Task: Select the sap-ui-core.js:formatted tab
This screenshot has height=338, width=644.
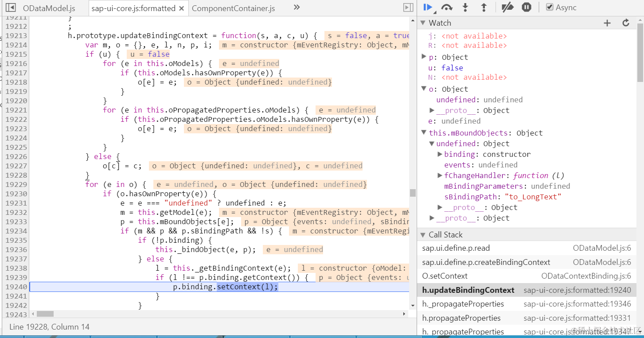Action: tap(133, 8)
